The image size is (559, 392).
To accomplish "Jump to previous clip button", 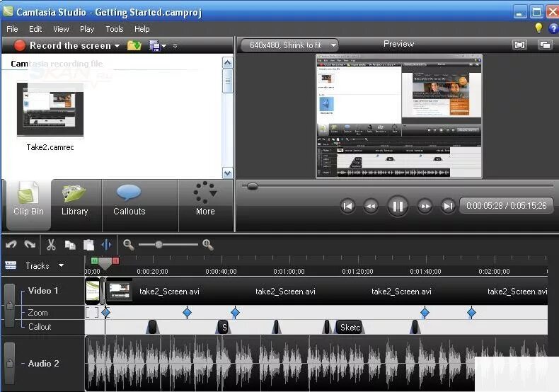I will point(347,206).
